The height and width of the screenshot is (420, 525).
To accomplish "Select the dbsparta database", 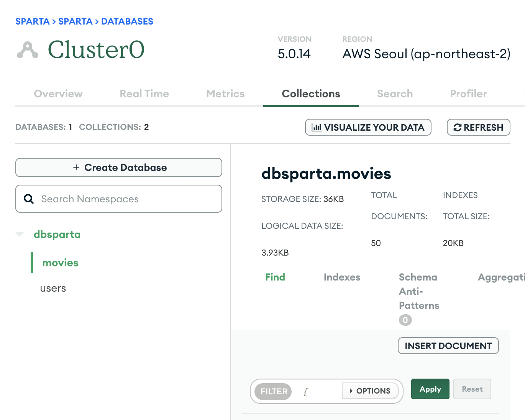I will click(x=57, y=234).
